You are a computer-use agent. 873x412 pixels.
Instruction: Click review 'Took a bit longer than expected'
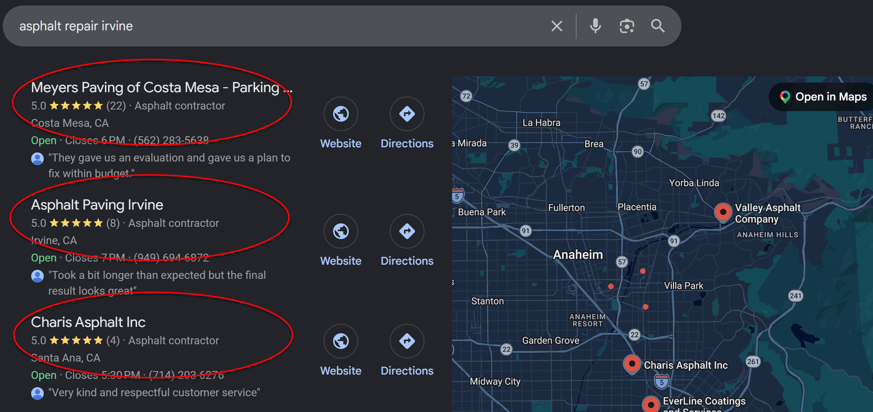click(157, 283)
